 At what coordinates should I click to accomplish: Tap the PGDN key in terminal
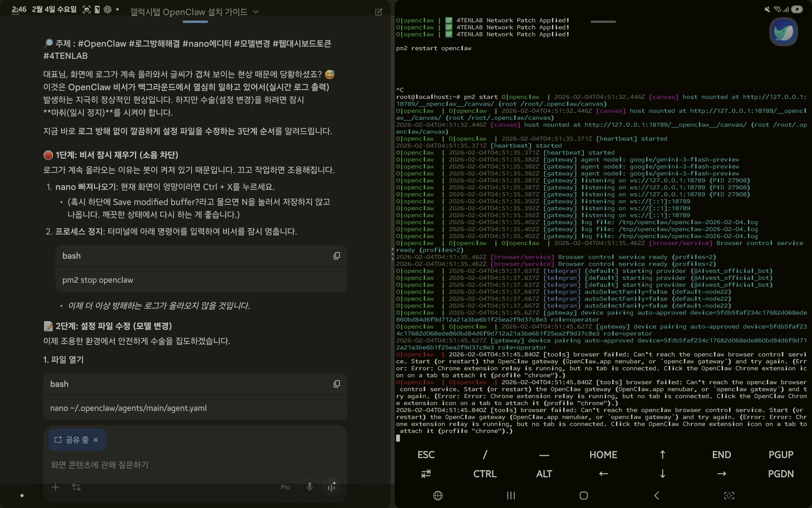tap(781, 474)
